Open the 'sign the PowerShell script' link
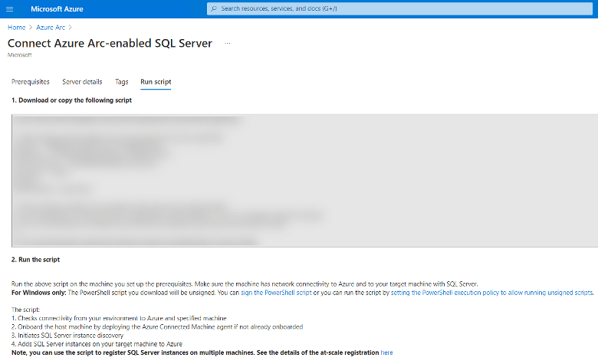 click(x=276, y=293)
